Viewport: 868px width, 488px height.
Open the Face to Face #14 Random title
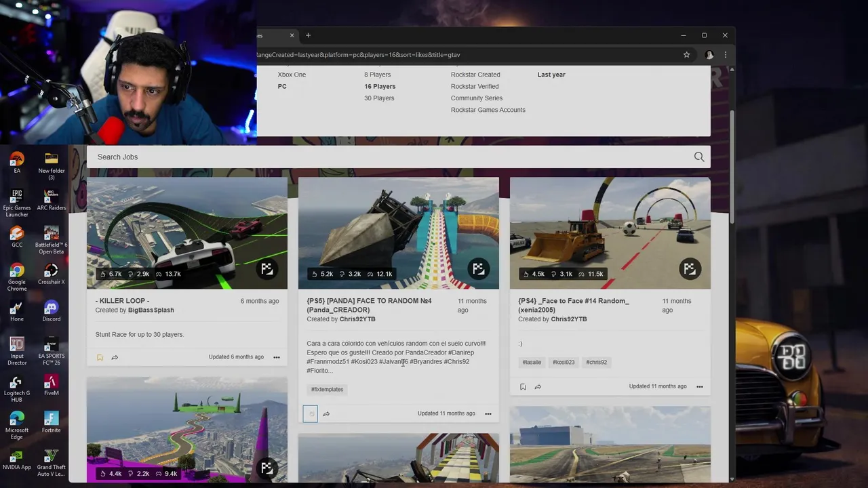tap(574, 306)
